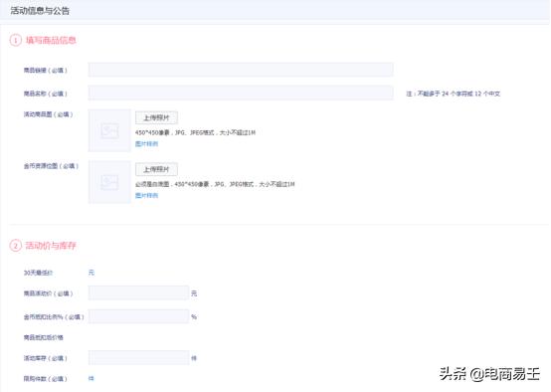
Task: Click the 商品标题 (必填) label
Action: tap(46, 71)
